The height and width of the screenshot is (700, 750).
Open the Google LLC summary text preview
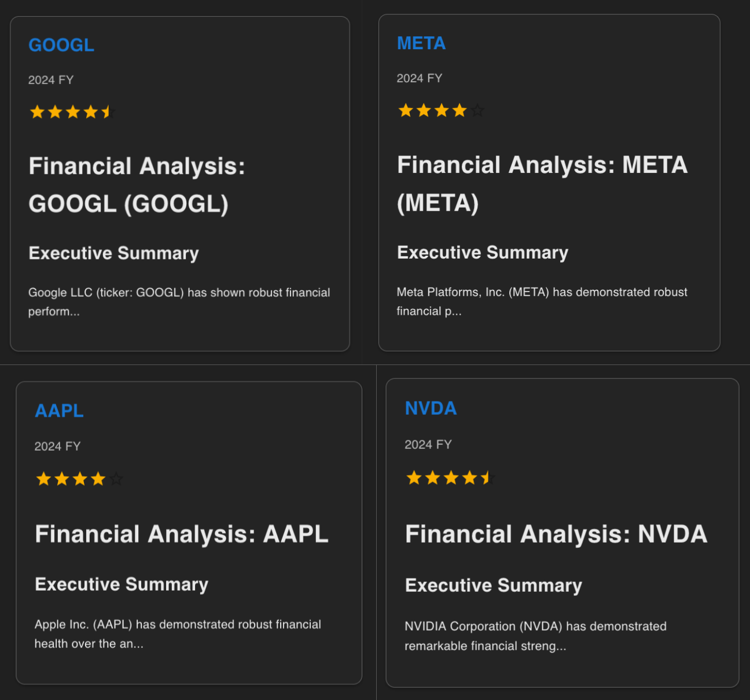coord(179,301)
